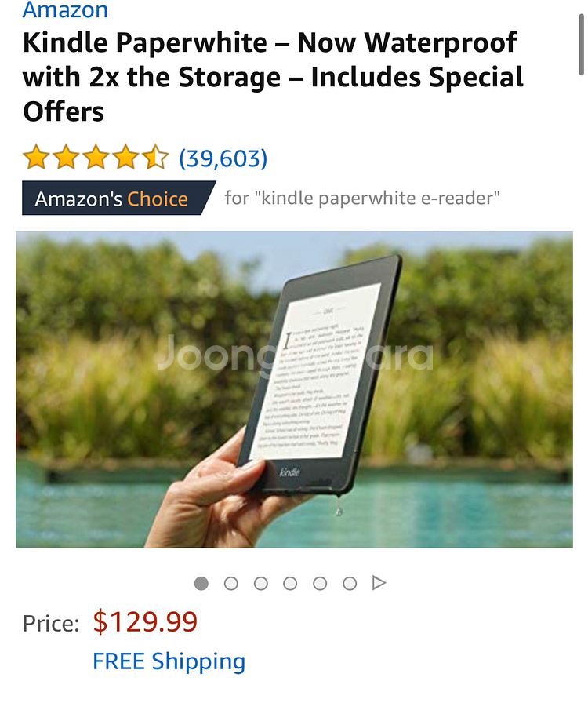Click the kindle logo on the device

tap(289, 472)
